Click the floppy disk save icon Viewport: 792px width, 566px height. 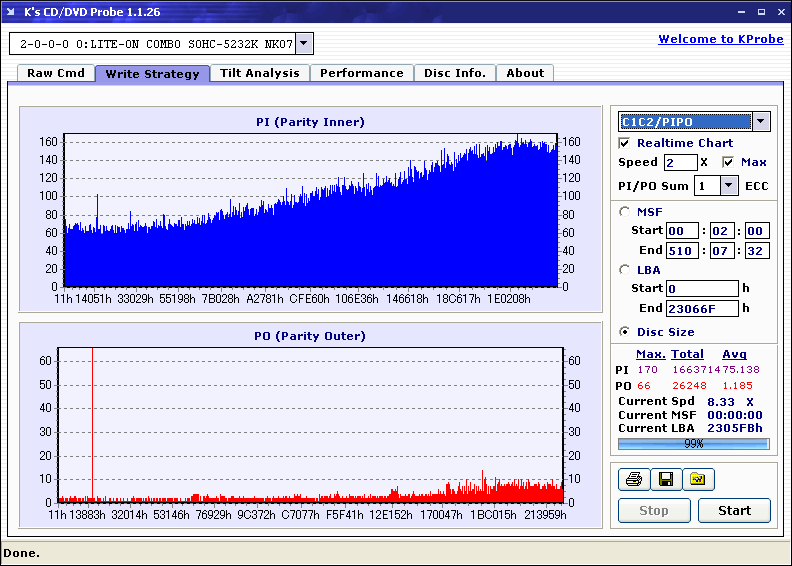pos(666,479)
